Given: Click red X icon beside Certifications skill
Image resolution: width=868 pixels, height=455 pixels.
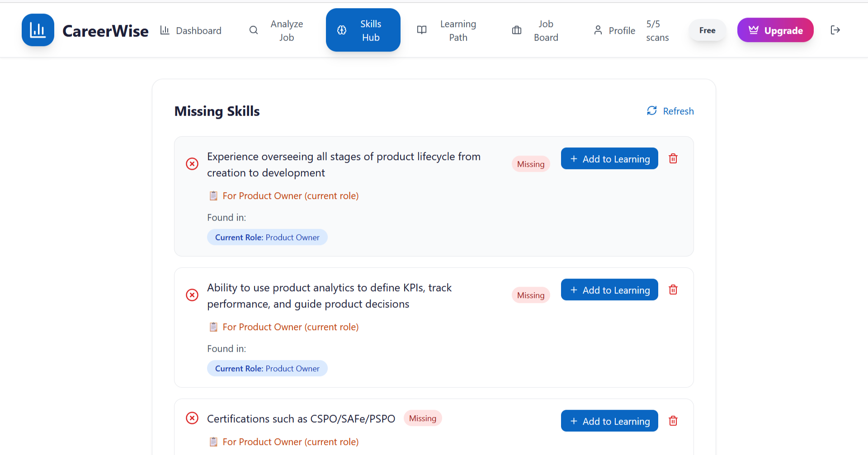Looking at the screenshot, I should click(192, 418).
